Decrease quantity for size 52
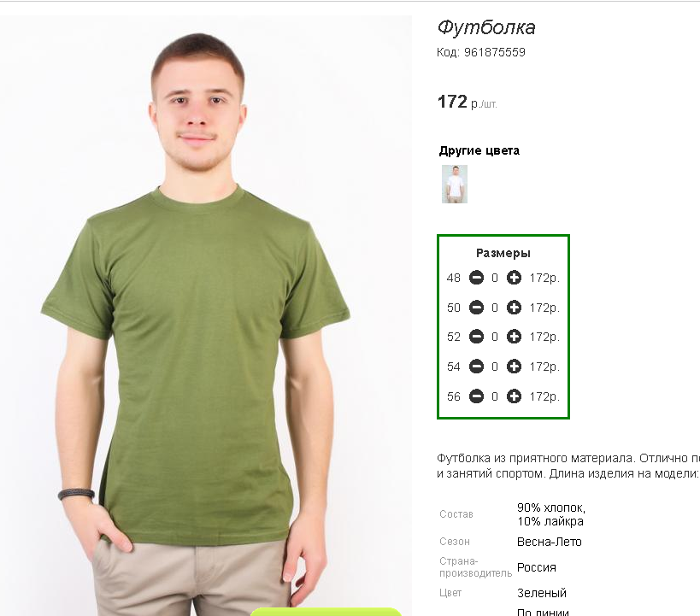Viewport: 700px width, 616px height. (476, 337)
